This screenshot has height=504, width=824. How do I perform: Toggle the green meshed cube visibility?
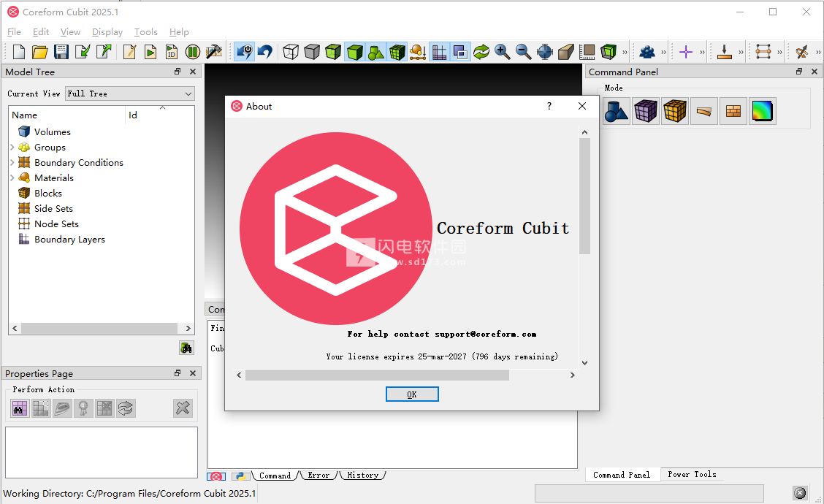(x=397, y=52)
